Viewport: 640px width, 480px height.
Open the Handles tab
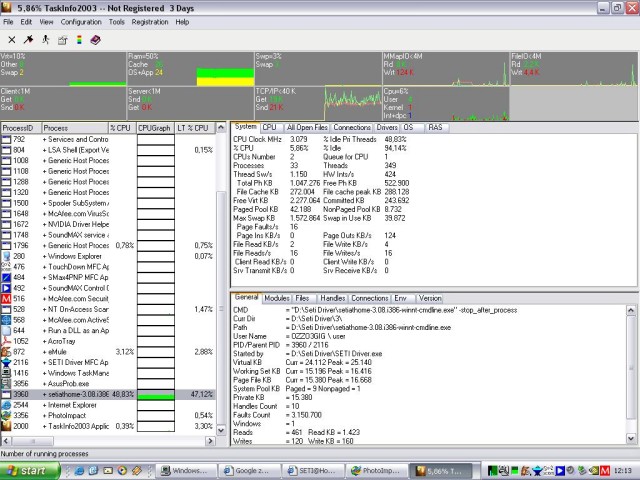[333, 298]
